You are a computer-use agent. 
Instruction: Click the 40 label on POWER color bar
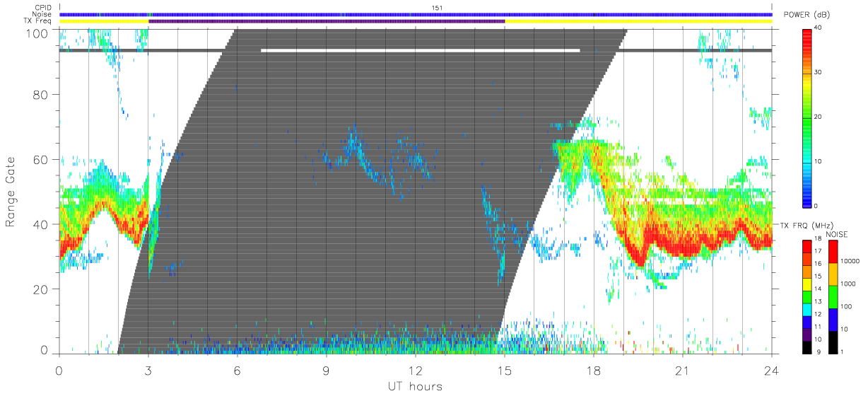click(x=817, y=27)
